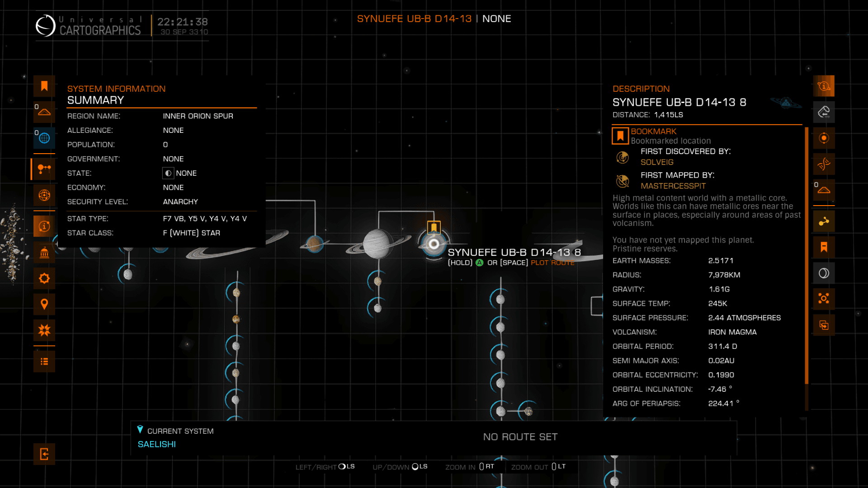
Task: Open the factions government building icon
Action: pyautogui.click(x=44, y=253)
